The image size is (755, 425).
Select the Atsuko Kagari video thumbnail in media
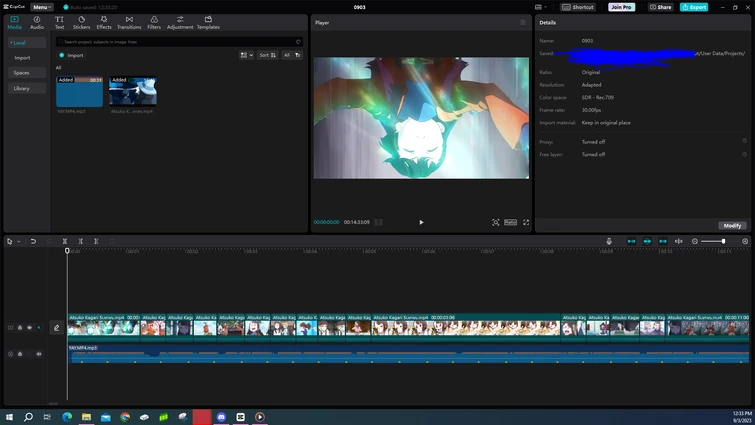point(132,92)
